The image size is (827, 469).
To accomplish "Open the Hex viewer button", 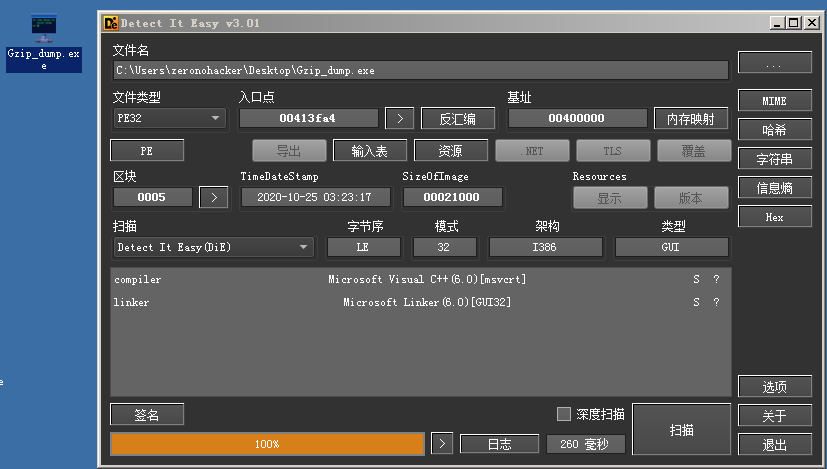I will pyautogui.click(x=774, y=216).
